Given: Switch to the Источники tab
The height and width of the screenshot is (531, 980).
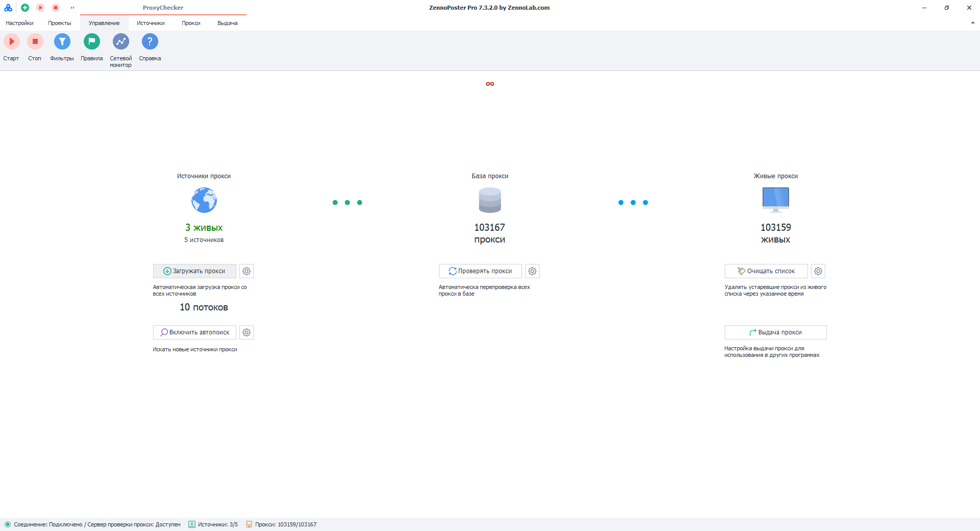Looking at the screenshot, I should pos(151,23).
